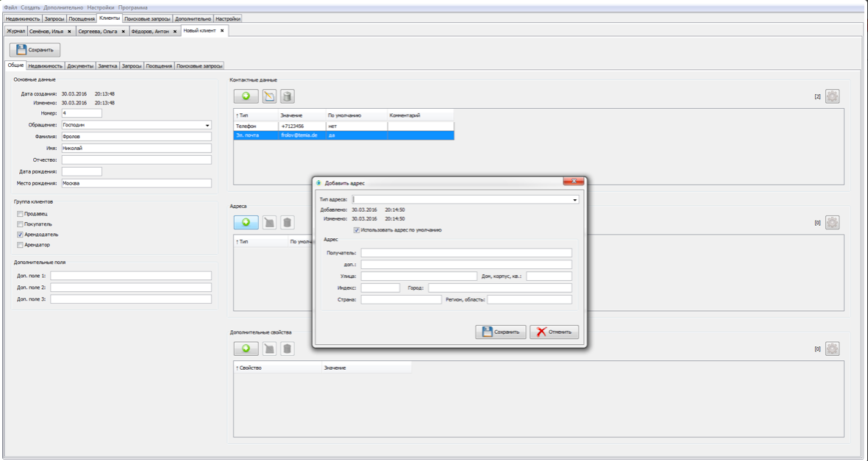The height and width of the screenshot is (461, 868).
Task: Click the Доп. поле 1 field
Action: (131, 276)
